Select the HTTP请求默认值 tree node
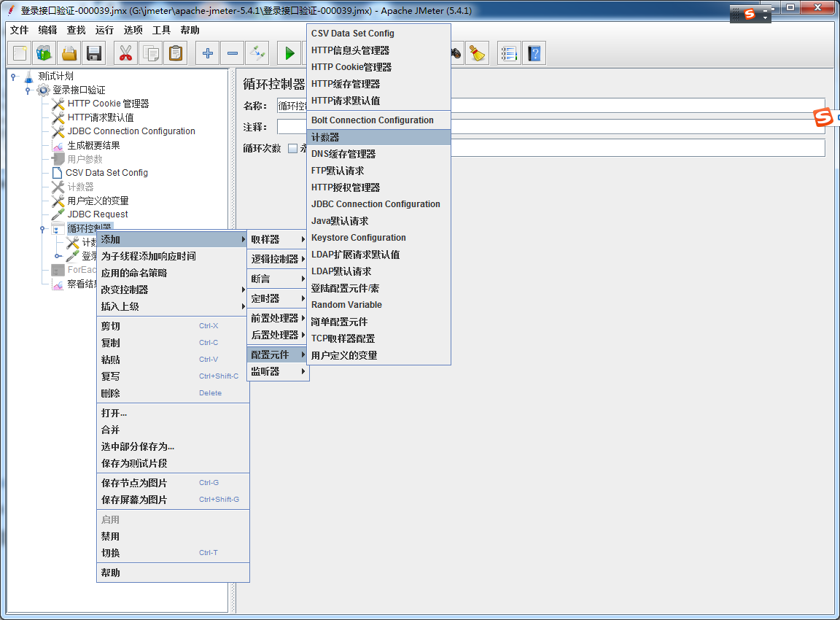Viewport: 840px width, 620px height. pyautogui.click(x=100, y=117)
